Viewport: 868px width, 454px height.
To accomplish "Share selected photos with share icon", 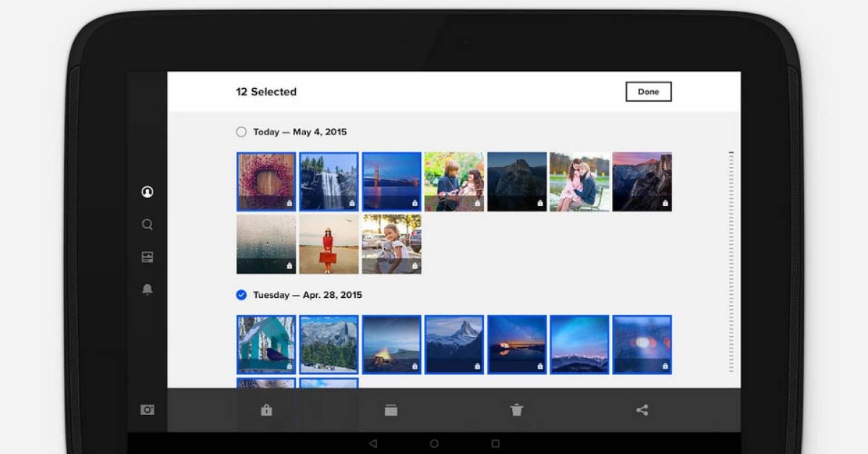I will 642,411.
